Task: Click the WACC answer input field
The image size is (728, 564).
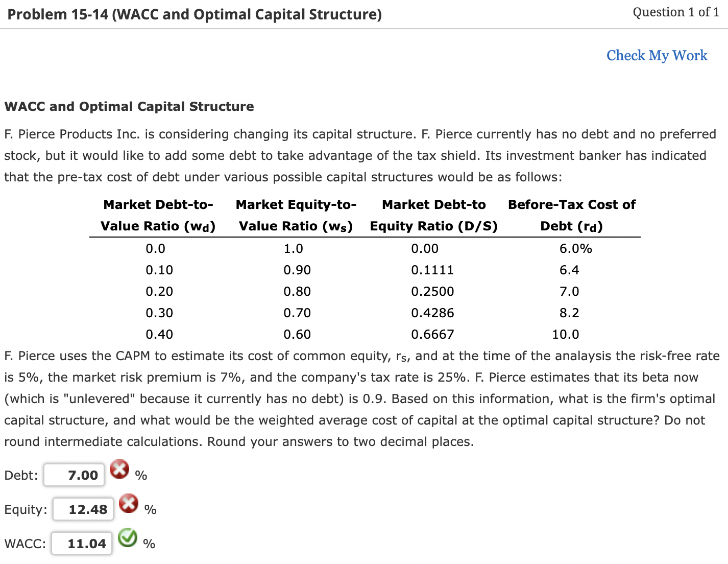Action: (82, 544)
